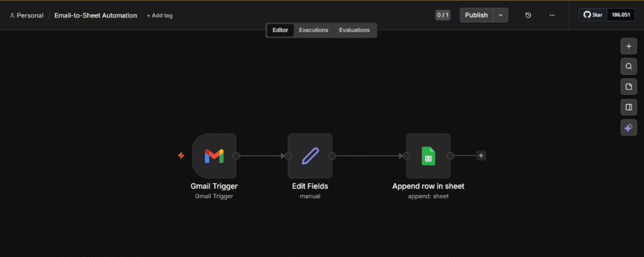644x257 pixels.
Task: Add a sticky note from sidebar
Action: click(629, 87)
